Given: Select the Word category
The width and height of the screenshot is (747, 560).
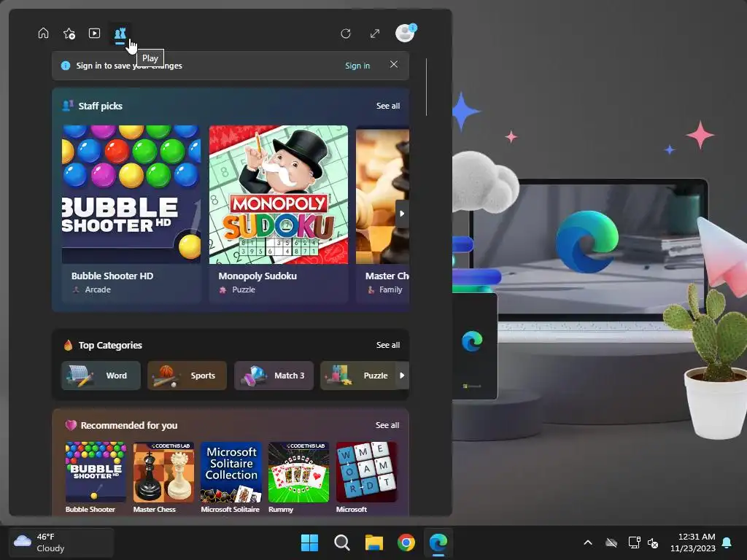Looking at the screenshot, I should 101,376.
